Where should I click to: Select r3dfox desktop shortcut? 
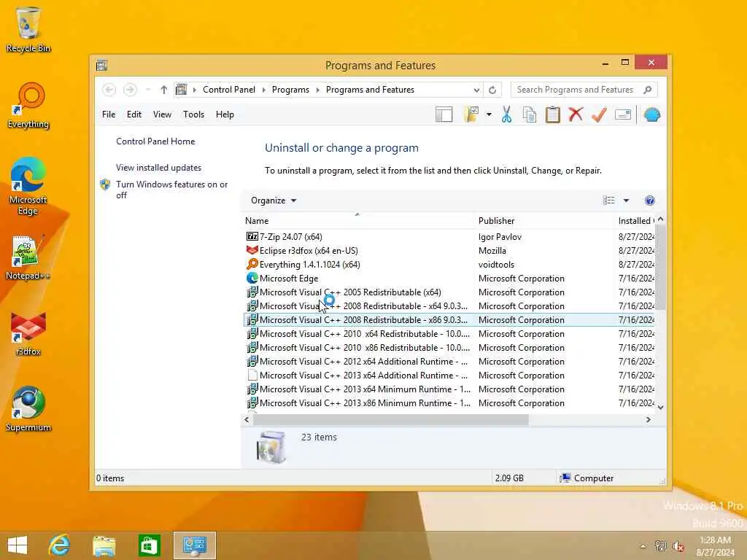coord(28,333)
